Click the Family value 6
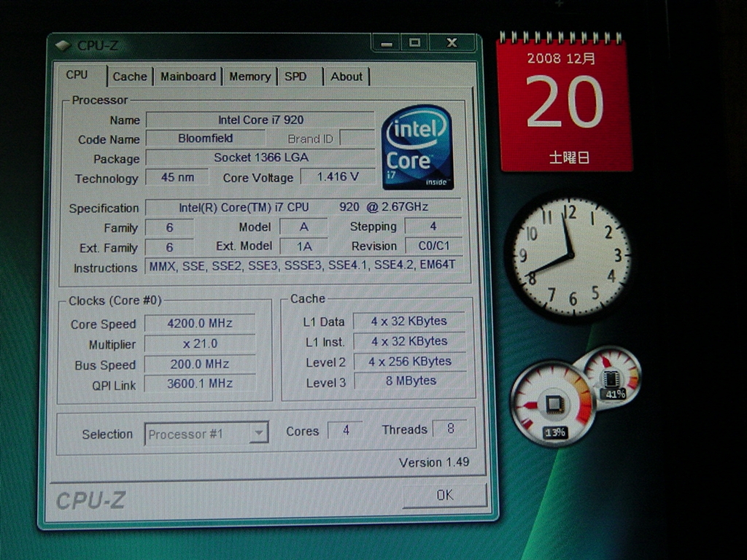Viewport: 747px width, 560px height. 169,227
